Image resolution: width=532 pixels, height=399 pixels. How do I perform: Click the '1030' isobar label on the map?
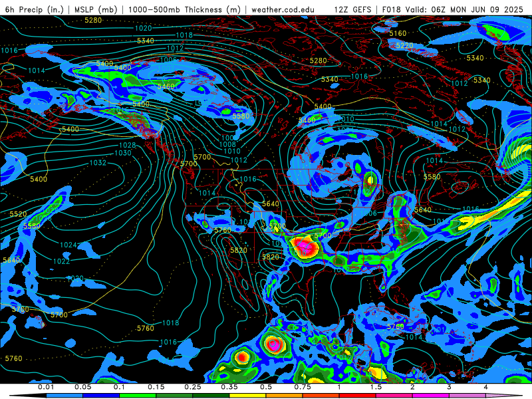point(123,153)
